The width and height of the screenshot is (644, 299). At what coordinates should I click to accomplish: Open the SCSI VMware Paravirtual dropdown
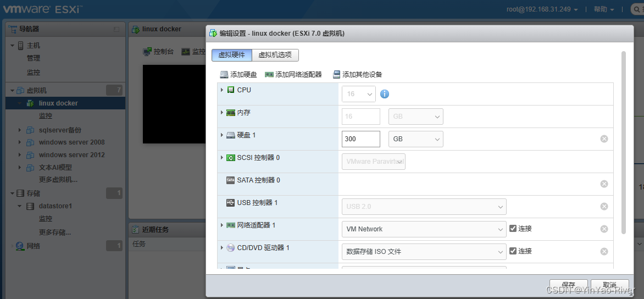373,162
